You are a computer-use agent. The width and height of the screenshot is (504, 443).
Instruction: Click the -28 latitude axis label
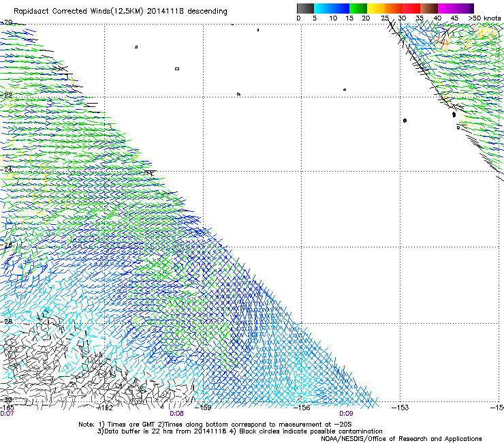point(6,322)
